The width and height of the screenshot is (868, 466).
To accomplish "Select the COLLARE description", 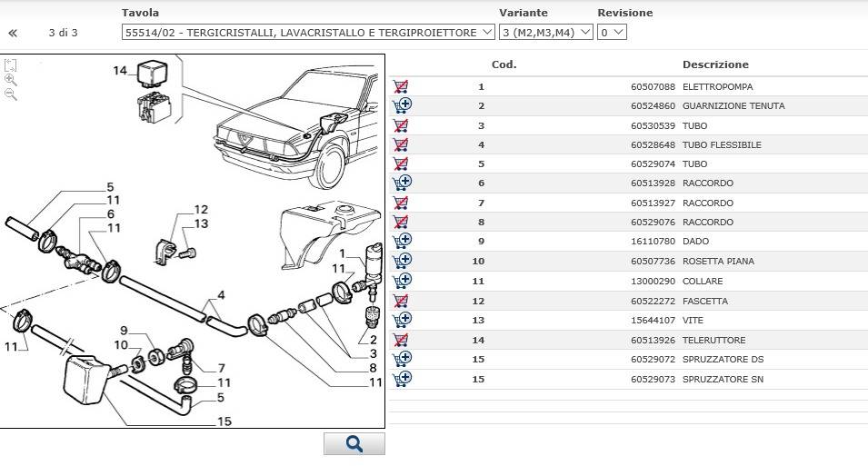I will [703, 282].
